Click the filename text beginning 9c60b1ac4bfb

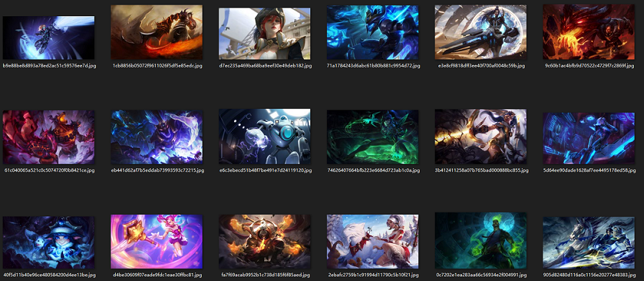pyautogui.click(x=589, y=65)
